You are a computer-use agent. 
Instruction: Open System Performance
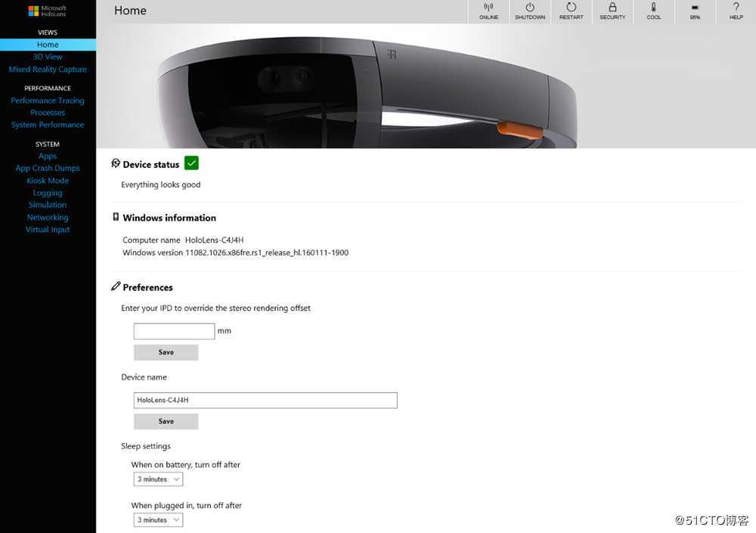coord(48,125)
